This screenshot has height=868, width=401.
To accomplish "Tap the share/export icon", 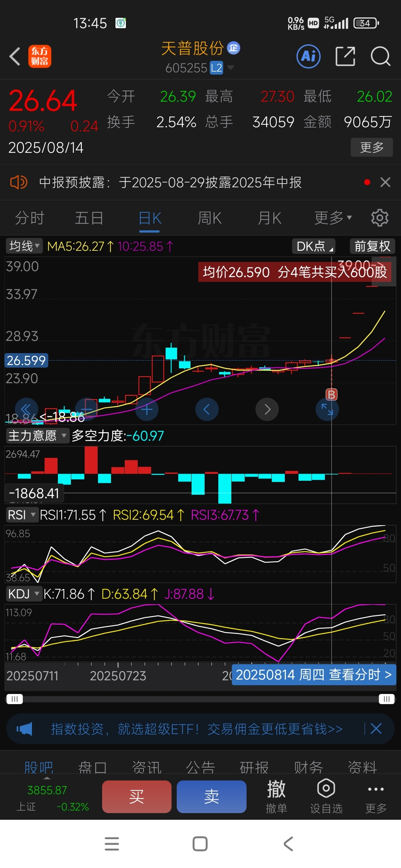I will (x=345, y=56).
